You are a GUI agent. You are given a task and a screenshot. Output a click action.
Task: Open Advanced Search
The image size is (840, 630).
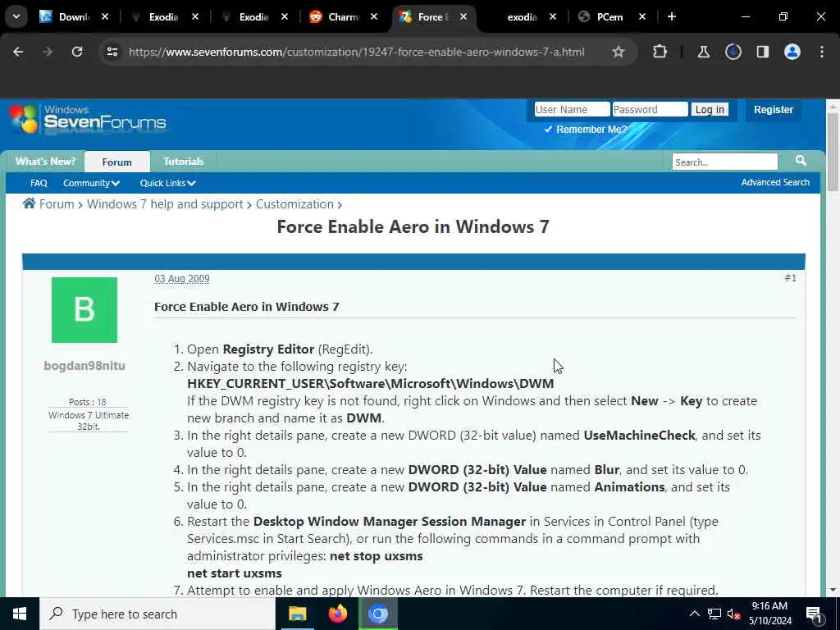coord(774,182)
